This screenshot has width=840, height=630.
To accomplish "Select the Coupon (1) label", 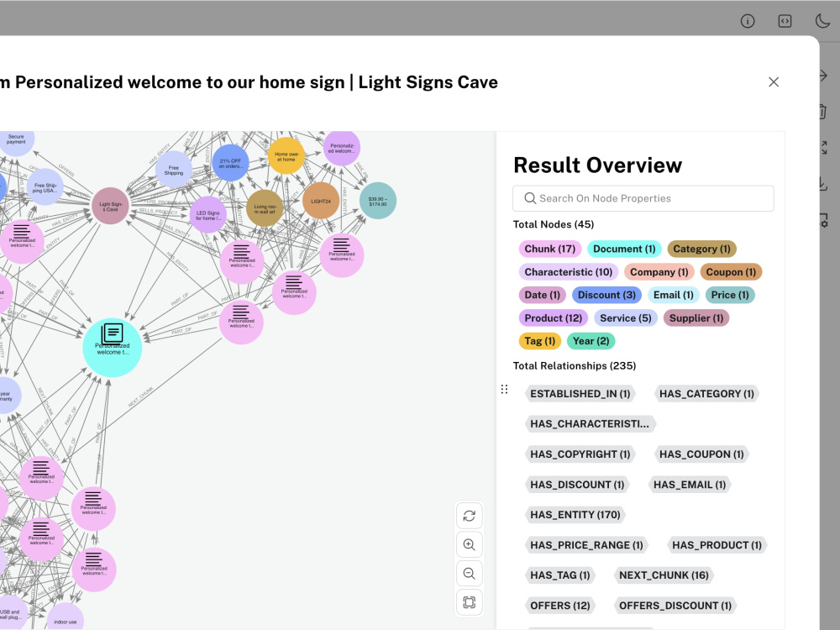I will [731, 272].
